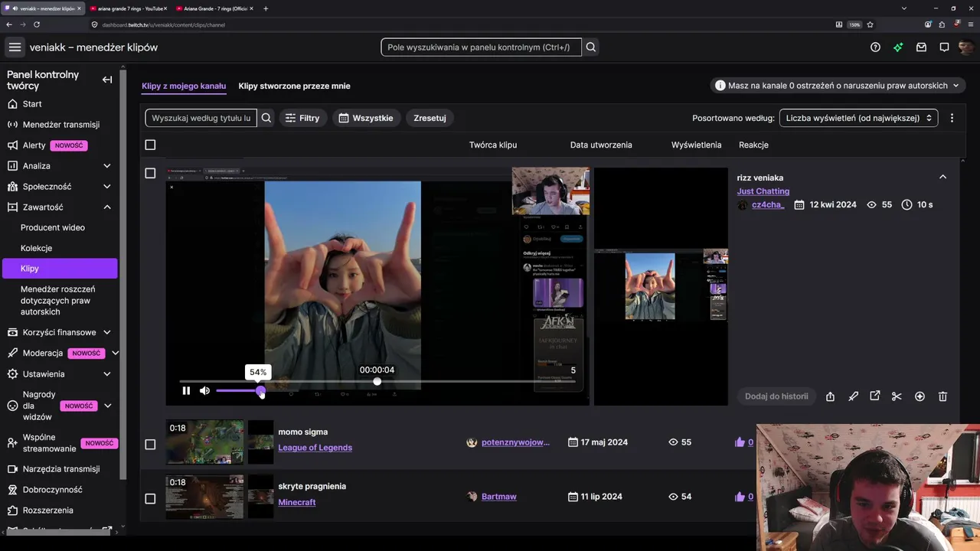Share the rizz veniaka clip
This screenshot has height=551, width=980.
click(x=830, y=396)
